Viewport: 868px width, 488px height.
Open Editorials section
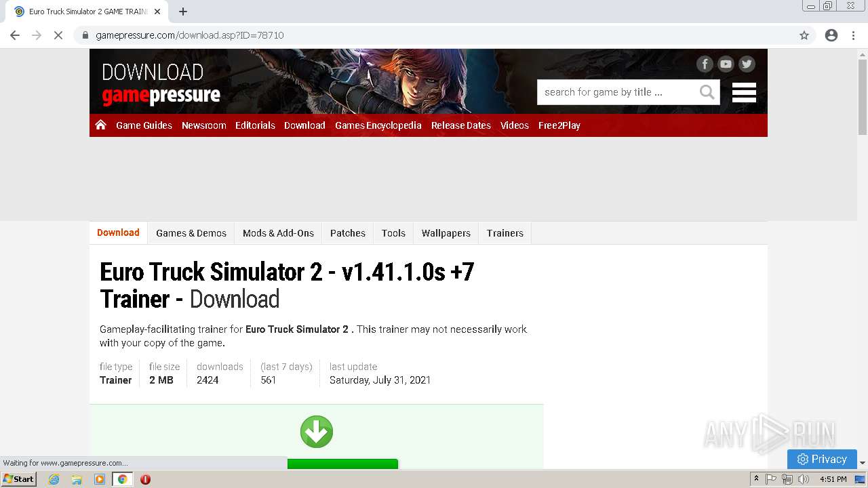255,125
